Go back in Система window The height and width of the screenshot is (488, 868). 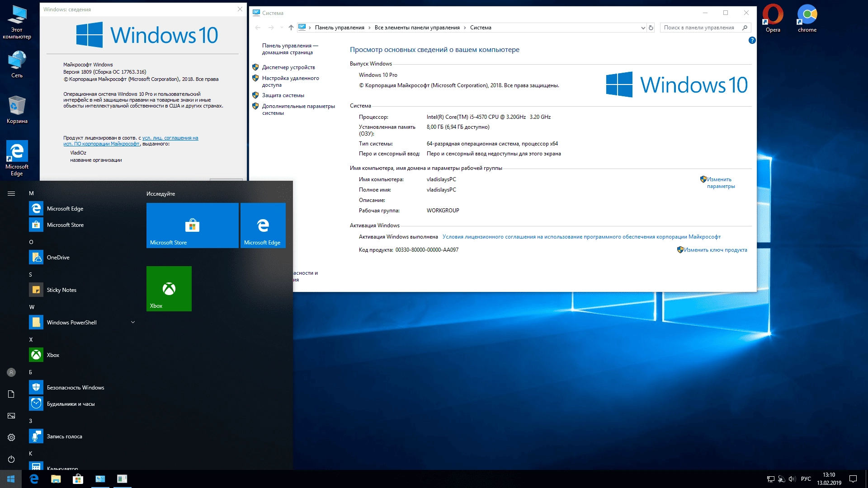(258, 28)
